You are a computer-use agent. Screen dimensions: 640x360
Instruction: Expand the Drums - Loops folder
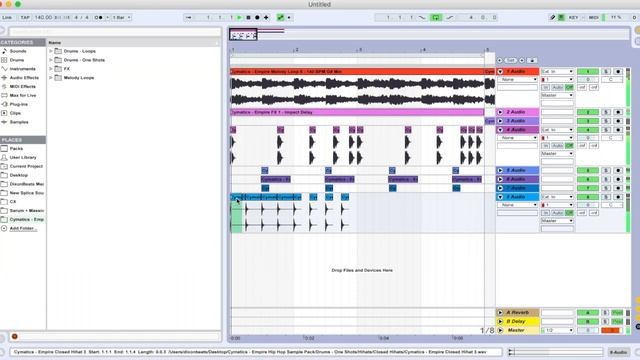51,51
